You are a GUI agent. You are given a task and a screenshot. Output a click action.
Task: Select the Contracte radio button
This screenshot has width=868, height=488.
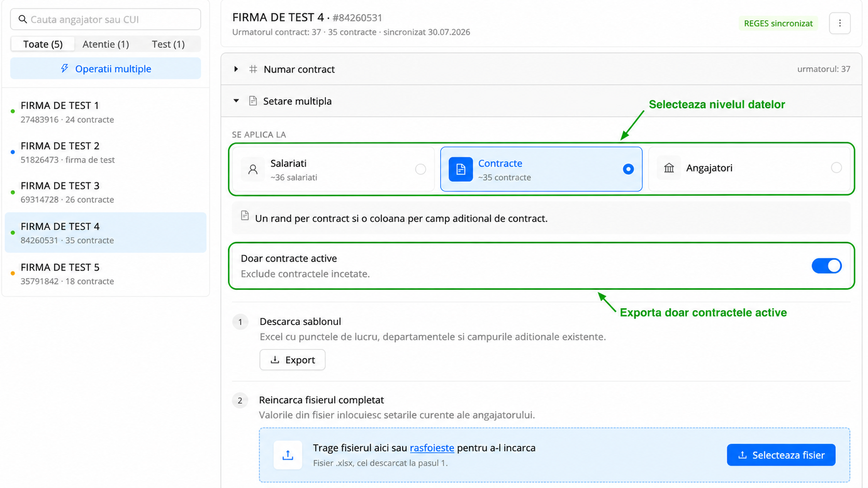pos(628,169)
